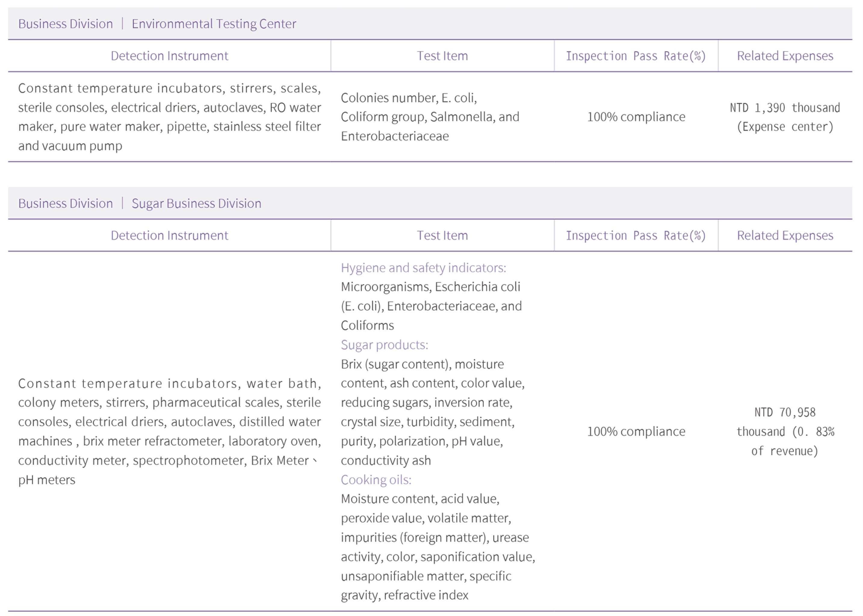Click Inspection Pass Rate(%) header in sugar table
Screen dimensions: 863x616
tap(636, 236)
